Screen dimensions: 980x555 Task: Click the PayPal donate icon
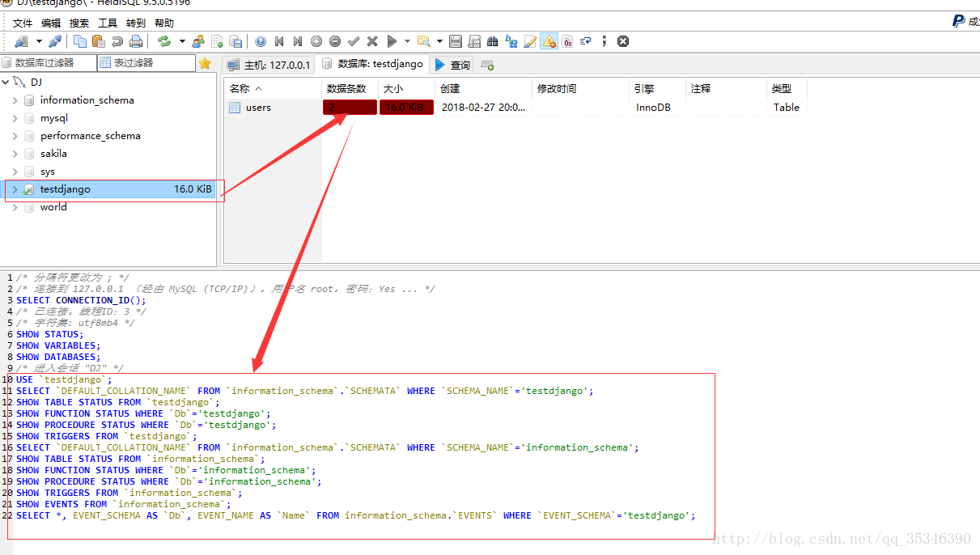click(958, 22)
